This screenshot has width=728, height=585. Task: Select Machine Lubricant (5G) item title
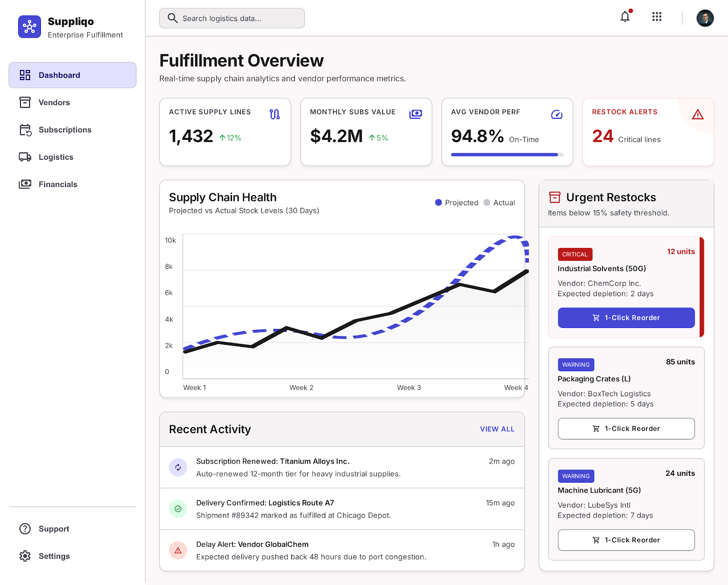click(x=599, y=490)
